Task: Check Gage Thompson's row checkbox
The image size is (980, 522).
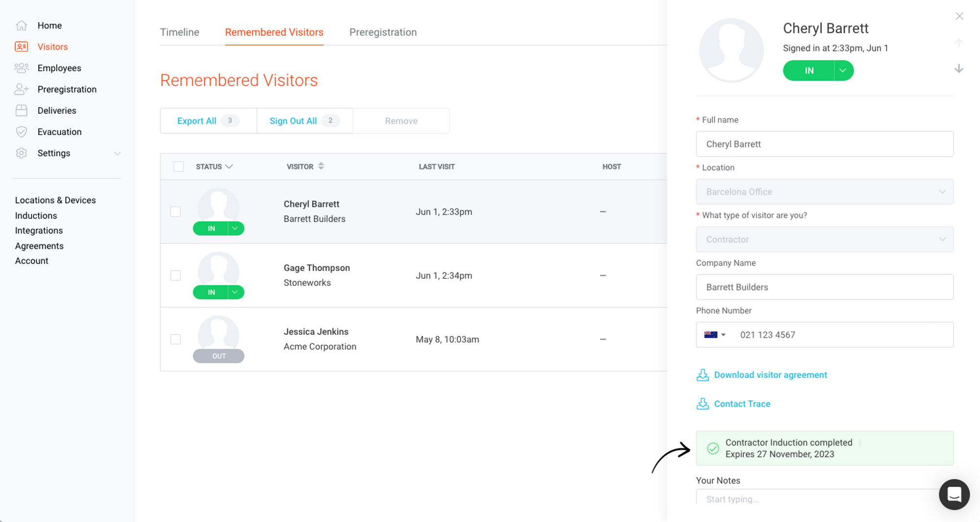Action: tap(175, 275)
